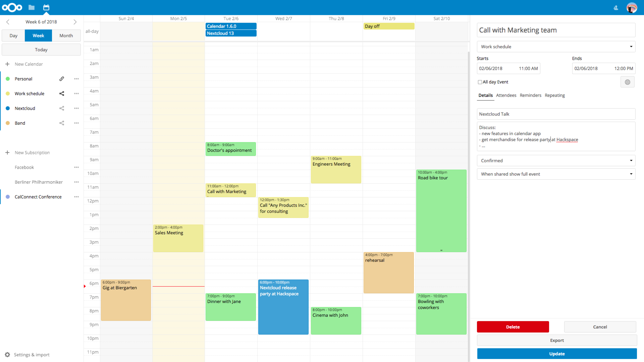644x362 pixels.
Task: Expand the Work schedule calendar dropdown
Action: tap(631, 46)
